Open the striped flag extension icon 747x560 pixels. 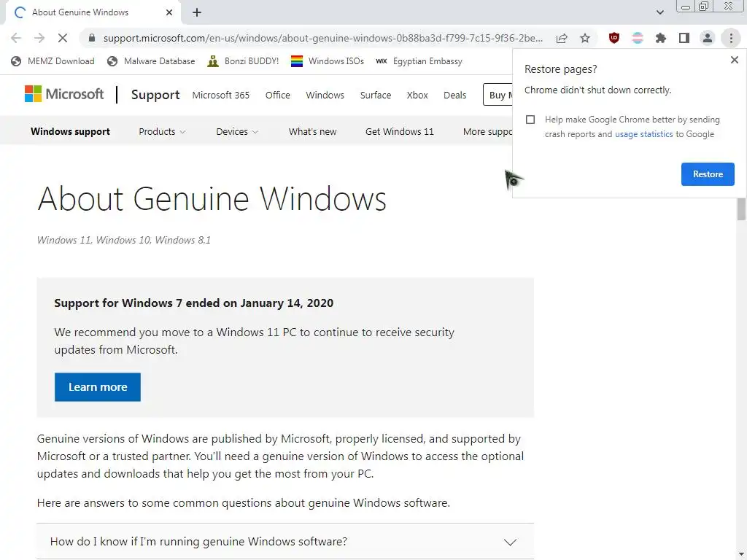pyautogui.click(x=638, y=38)
